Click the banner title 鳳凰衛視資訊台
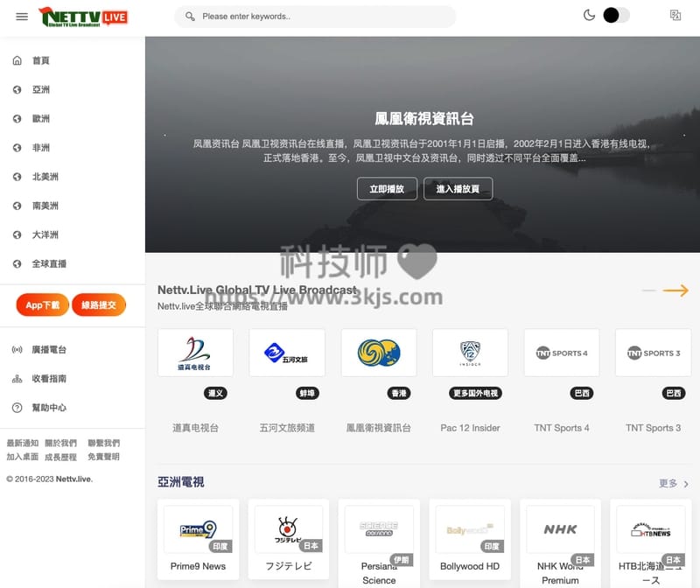The width and height of the screenshot is (700, 588). click(424, 119)
